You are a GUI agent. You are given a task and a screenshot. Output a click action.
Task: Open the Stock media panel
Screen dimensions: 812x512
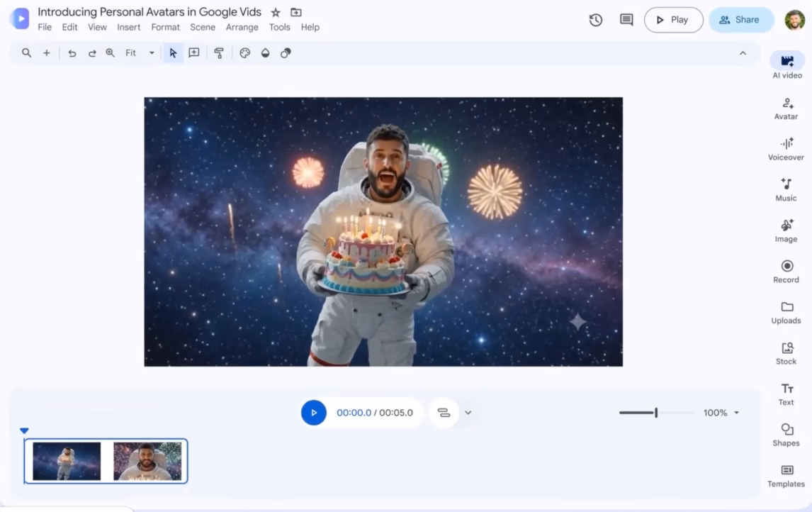(x=786, y=353)
